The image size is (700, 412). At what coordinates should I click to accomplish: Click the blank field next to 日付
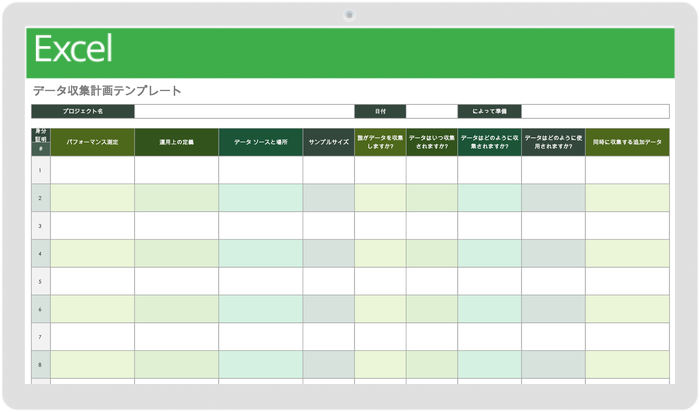pyautogui.click(x=432, y=111)
